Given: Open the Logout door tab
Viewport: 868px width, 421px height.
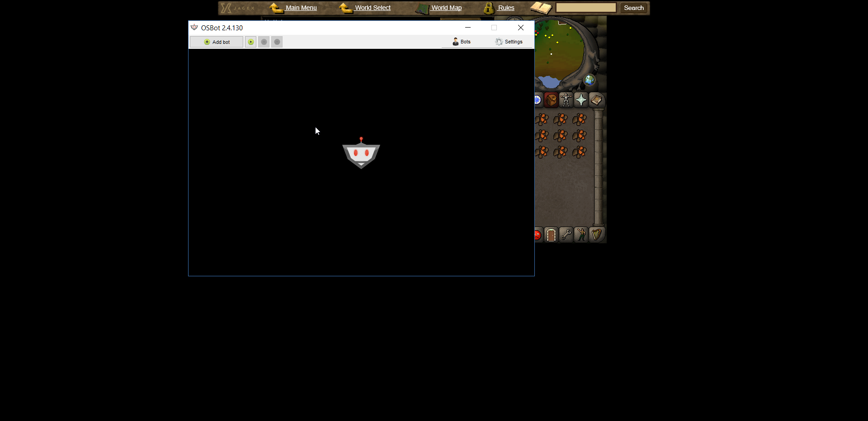Looking at the screenshot, I should click(x=551, y=235).
